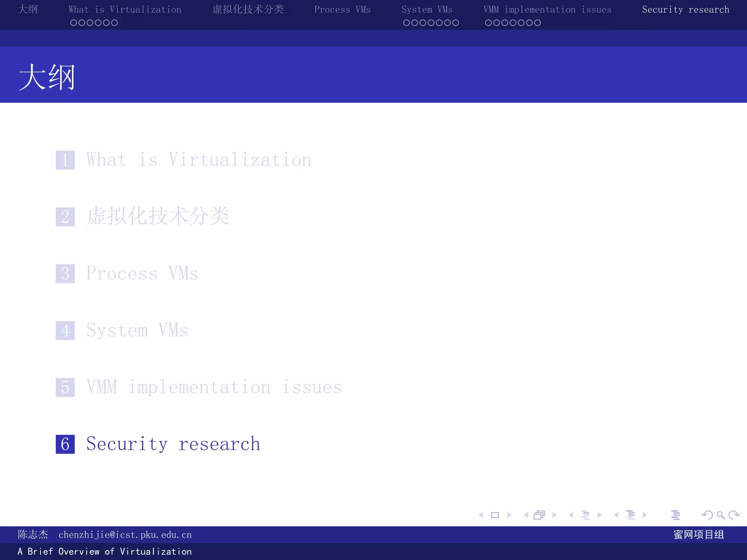747x560 pixels.
Task: Click footer title A Brief Overview of Virtualization
Action: click(x=105, y=552)
